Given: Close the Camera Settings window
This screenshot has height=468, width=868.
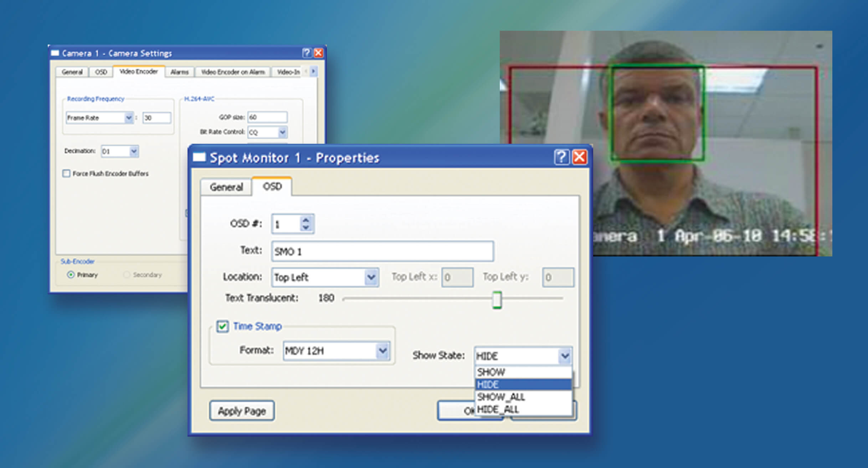Looking at the screenshot, I should [318, 53].
